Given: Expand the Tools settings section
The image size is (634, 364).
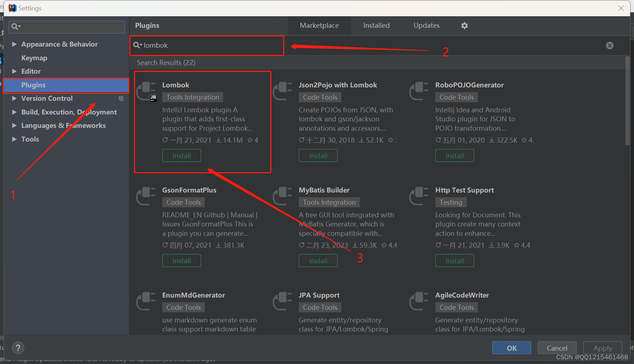Looking at the screenshot, I should click(14, 139).
